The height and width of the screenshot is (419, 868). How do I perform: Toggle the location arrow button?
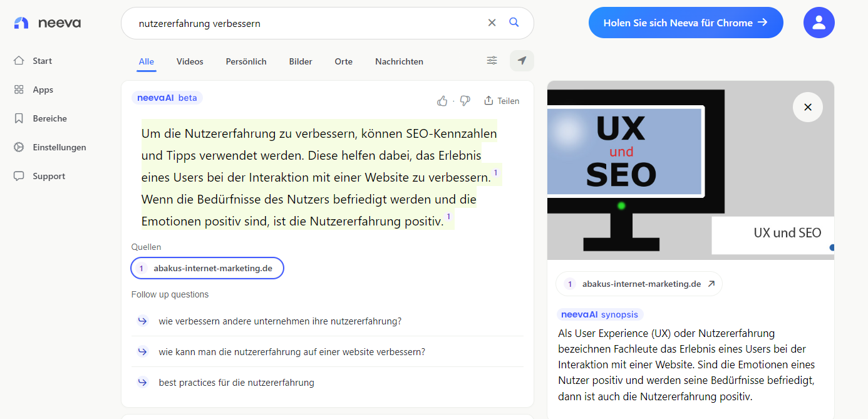(x=522, y=61)
